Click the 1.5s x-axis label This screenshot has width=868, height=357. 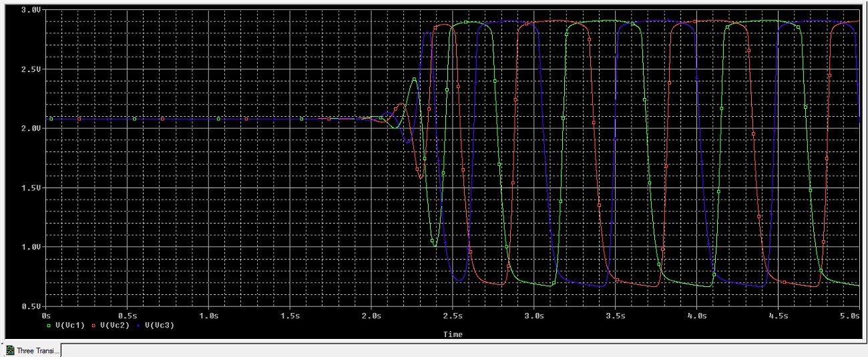290,314
